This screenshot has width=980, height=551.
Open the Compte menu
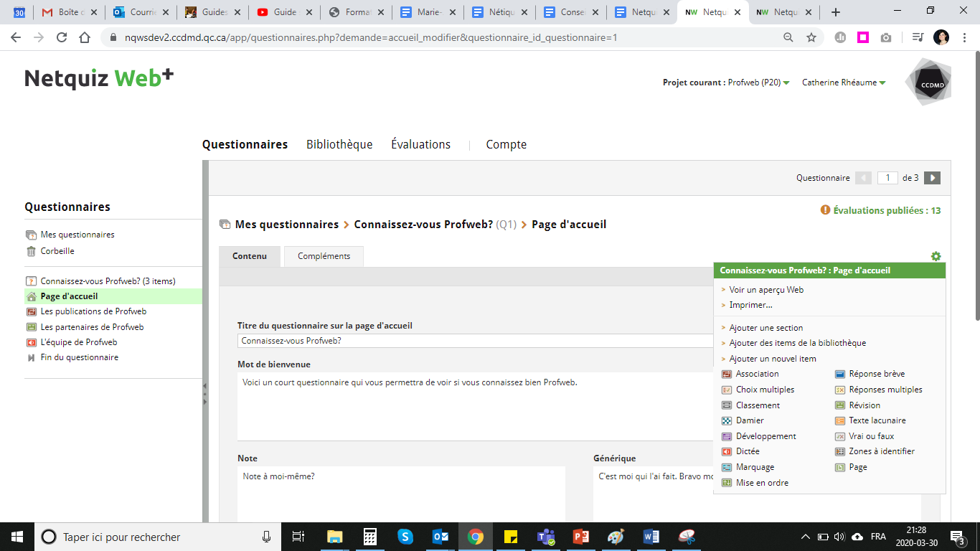(x=507, y=144)
